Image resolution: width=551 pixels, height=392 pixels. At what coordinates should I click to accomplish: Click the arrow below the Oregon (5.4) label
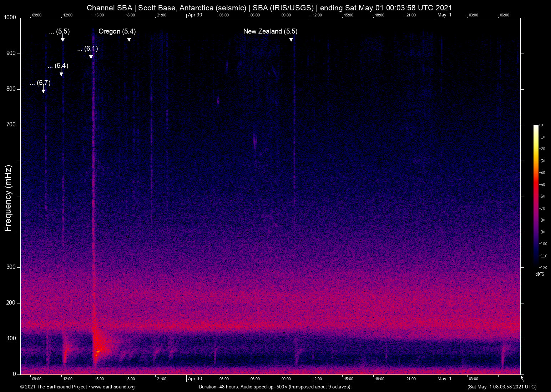pos(129,39)
